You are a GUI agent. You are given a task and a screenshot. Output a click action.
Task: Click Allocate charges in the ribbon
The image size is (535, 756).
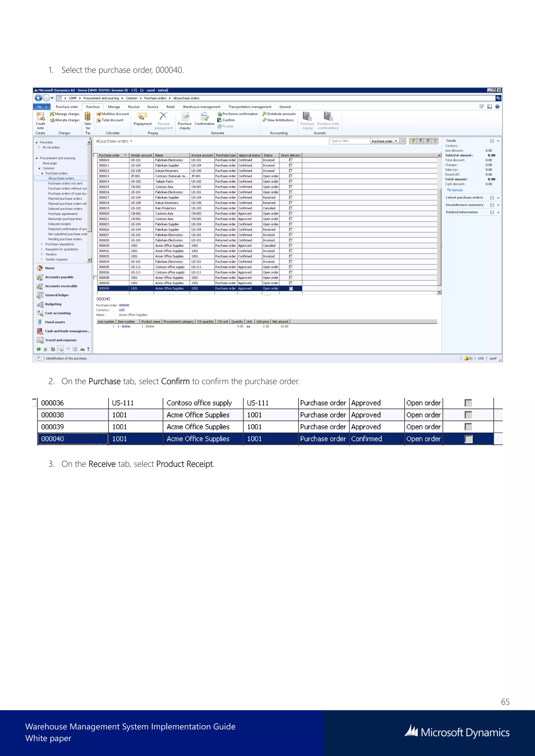click(65, 120)
